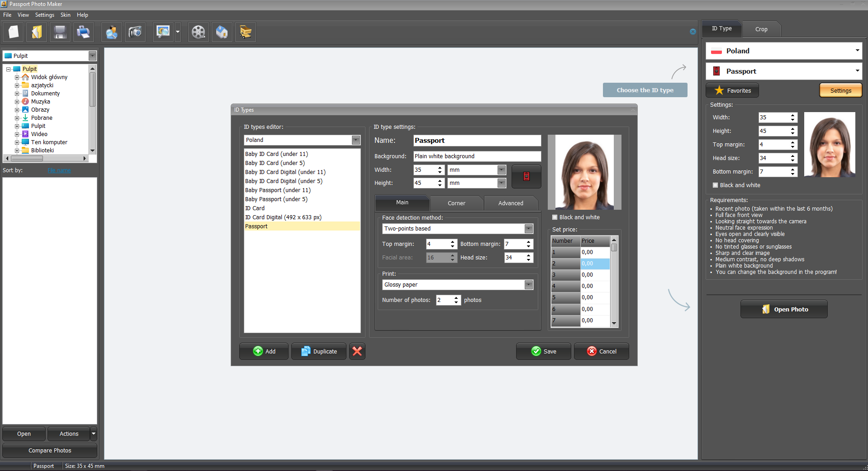Click the red passport icon button in dialog

pos(526,176)
